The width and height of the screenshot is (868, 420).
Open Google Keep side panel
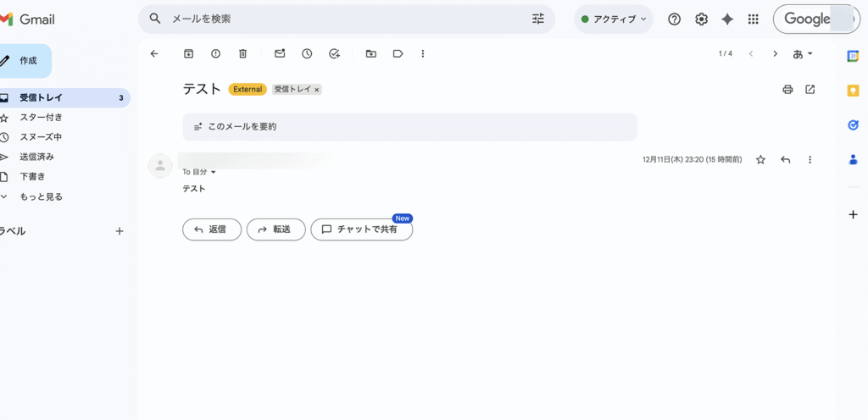(853, 91)
